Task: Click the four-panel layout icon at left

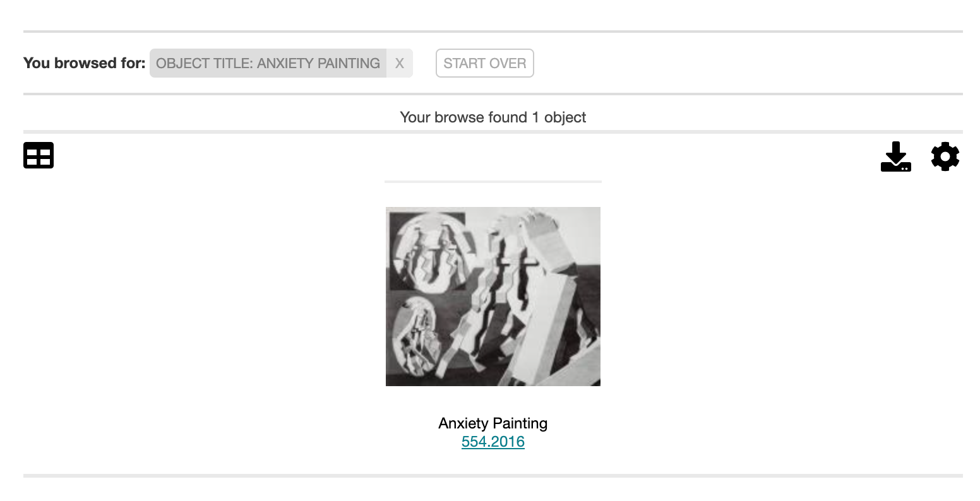Action: coord(39,155)
